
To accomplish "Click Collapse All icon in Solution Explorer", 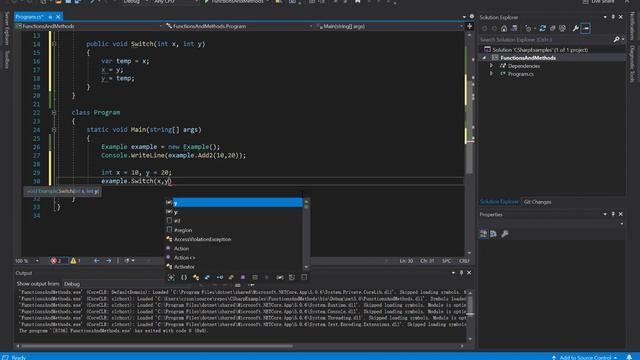I will (x=553, y=29).
